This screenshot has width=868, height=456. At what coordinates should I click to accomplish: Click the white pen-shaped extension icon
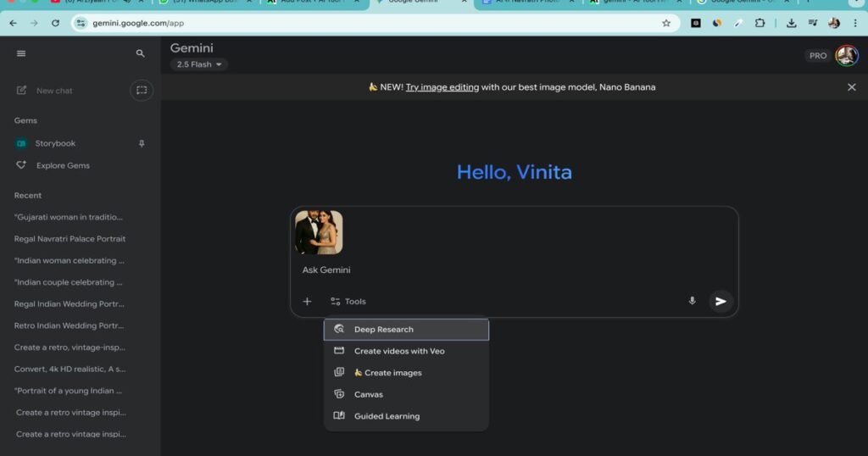(738, 23)
